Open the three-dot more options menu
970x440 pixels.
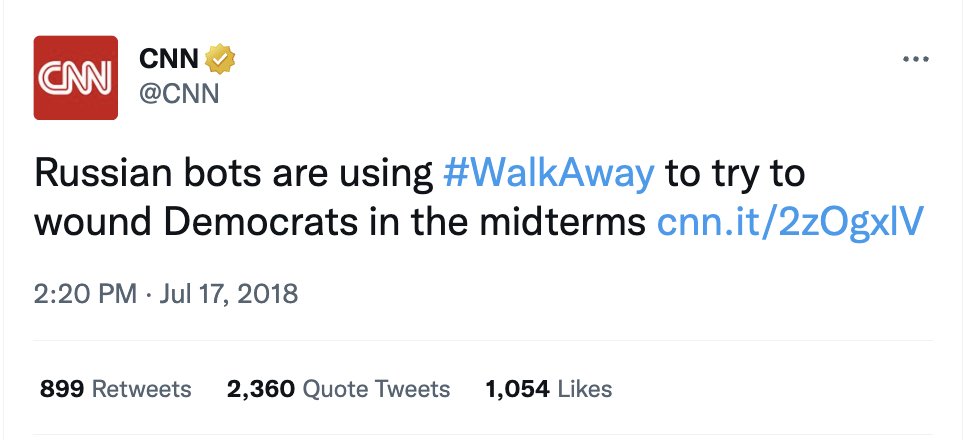click(916, 60)
